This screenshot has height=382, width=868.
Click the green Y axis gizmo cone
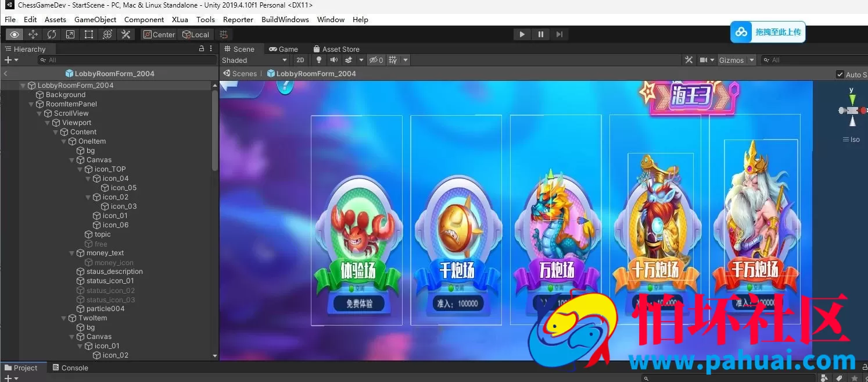click(x=852, y=99)
